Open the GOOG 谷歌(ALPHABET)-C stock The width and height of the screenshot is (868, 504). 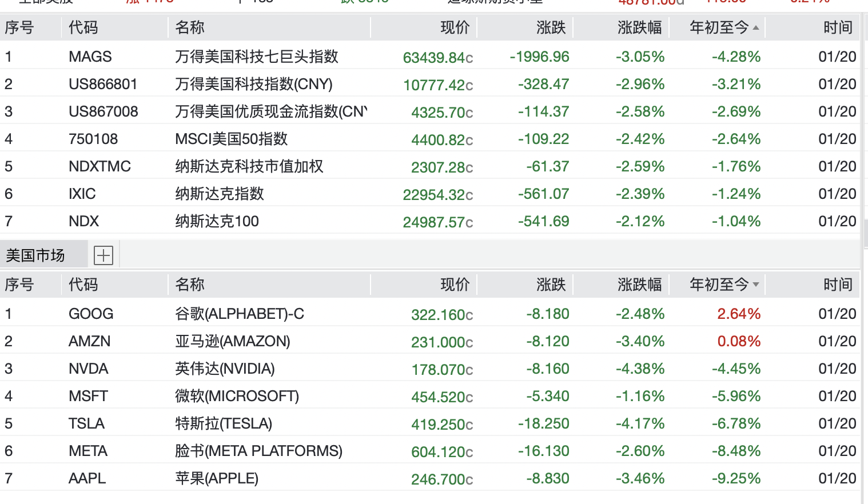240,314
